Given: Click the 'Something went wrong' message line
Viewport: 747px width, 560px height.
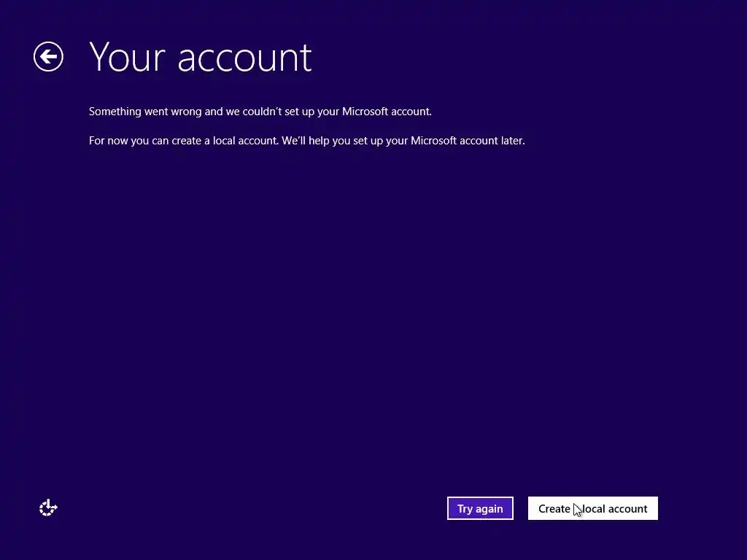Looking at the screenshot, I should click(260, 112).
